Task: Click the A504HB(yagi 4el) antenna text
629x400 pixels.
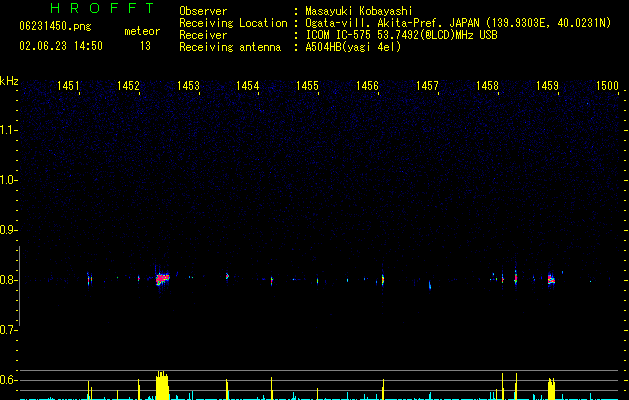Action: click(353, 47)
